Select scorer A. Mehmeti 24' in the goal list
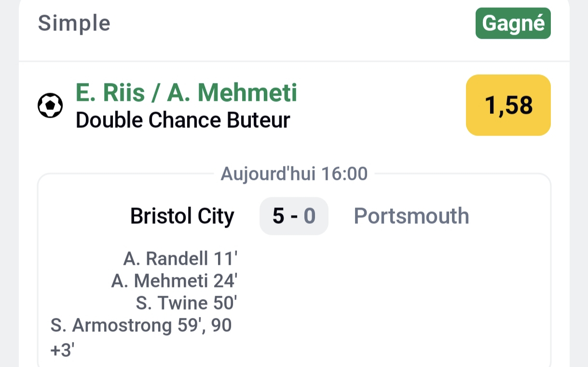This screenshot has height=367, width=588. [175, 281]
